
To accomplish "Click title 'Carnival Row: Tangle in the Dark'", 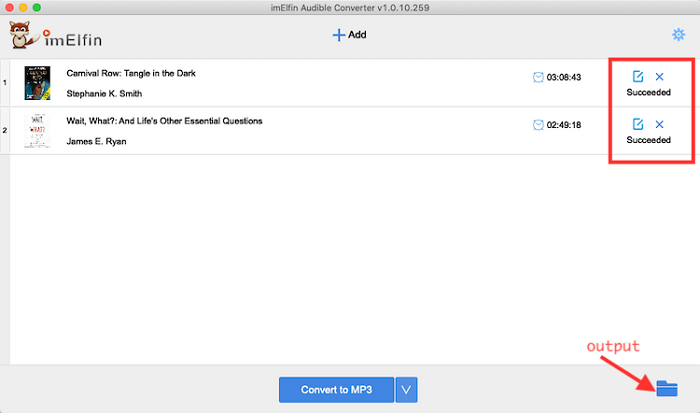I will (x=131, y=73).
